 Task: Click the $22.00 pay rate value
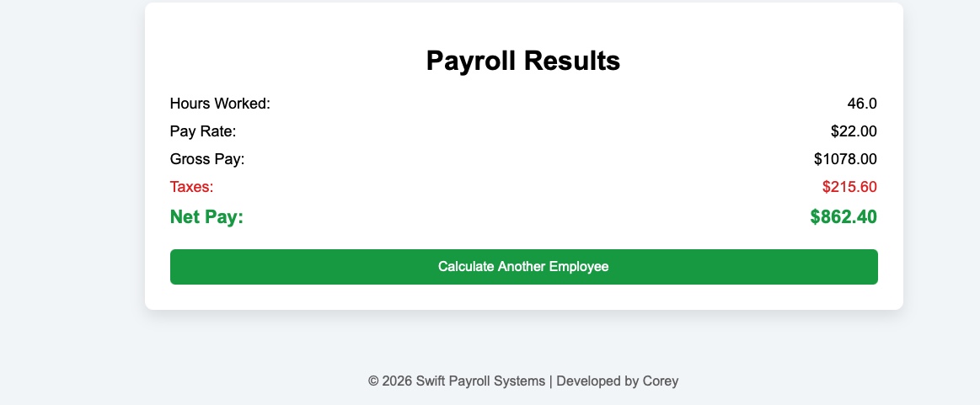pyautogui.click(x=854, y=131)
